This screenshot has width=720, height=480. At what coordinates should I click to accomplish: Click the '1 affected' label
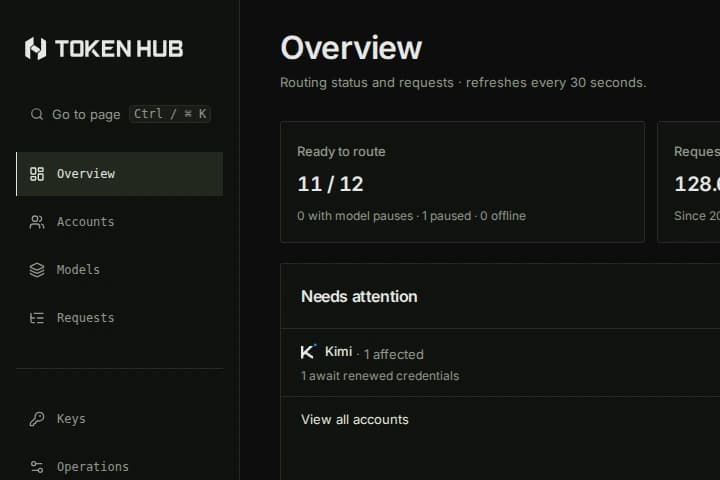coord(394,354)
